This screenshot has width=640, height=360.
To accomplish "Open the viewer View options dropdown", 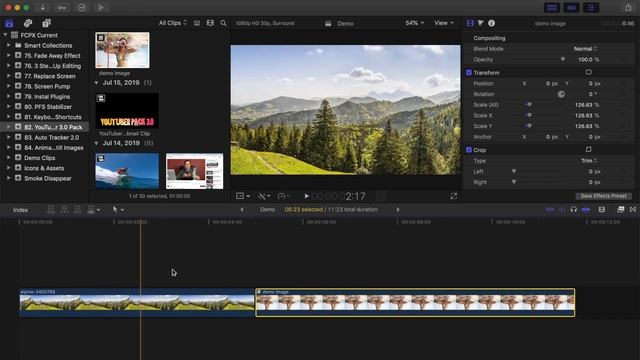I will click(444, 23).
